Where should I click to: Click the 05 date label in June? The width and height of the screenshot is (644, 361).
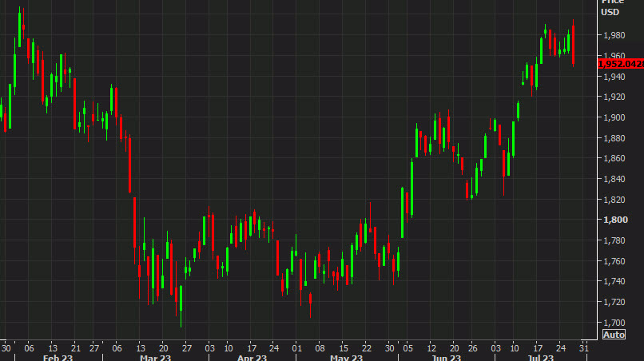click(x=407, y=348)
